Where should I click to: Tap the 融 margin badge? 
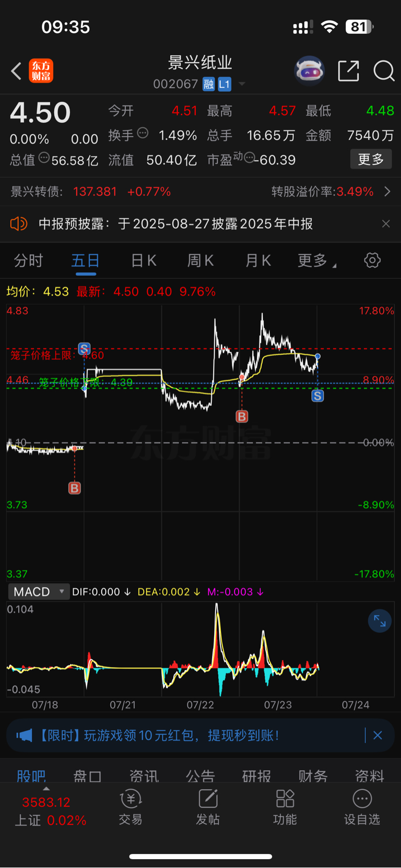209,84
